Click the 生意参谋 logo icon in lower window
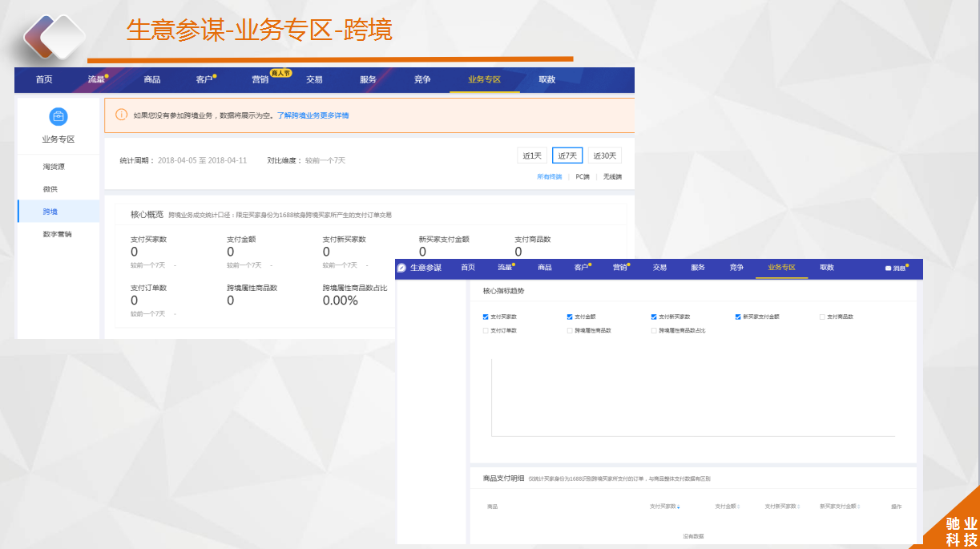 point(401,268)
